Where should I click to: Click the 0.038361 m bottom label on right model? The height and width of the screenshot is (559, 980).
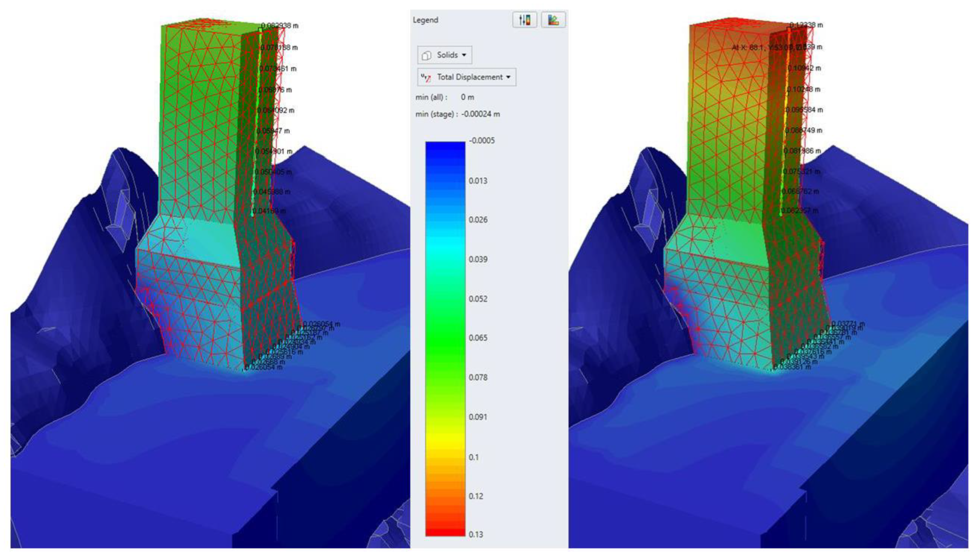[x=793, y=367]
